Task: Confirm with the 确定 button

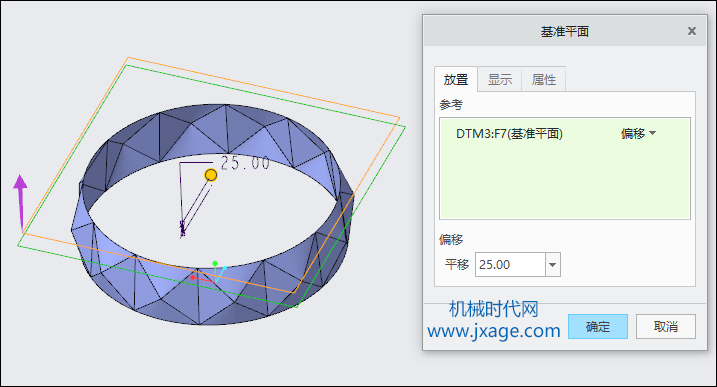Action: click(598, 327)
